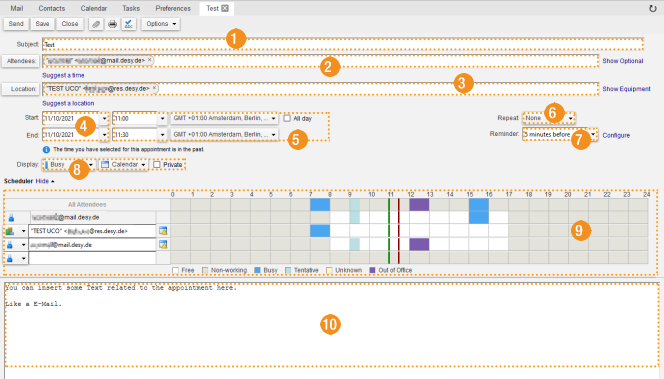Switch to the Contacts tab
The image size is (664, 379).
[x=52, y=8]
